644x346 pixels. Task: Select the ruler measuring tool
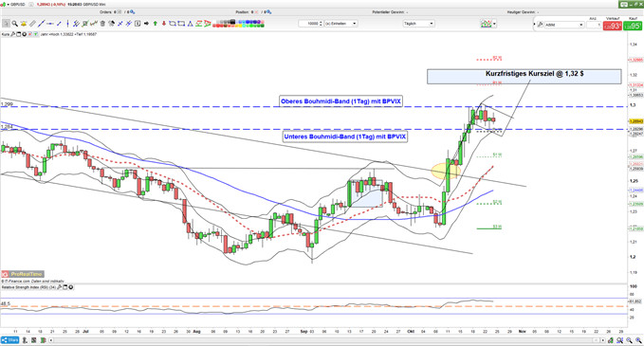(x=32, y=24)
